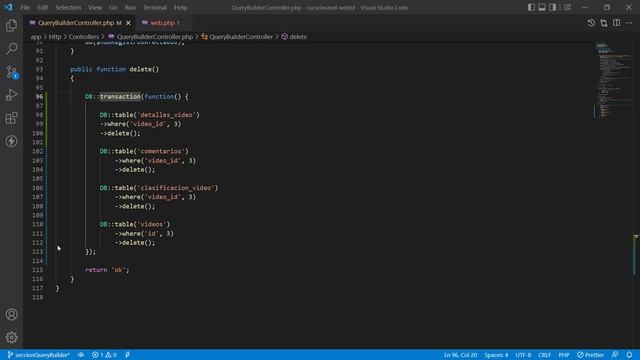Open Changes compare icon in editor toolbar

click(604, 23)
